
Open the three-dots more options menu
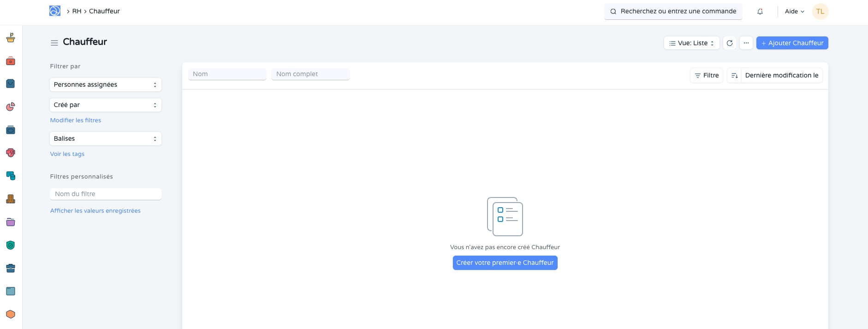click(746, 43)
